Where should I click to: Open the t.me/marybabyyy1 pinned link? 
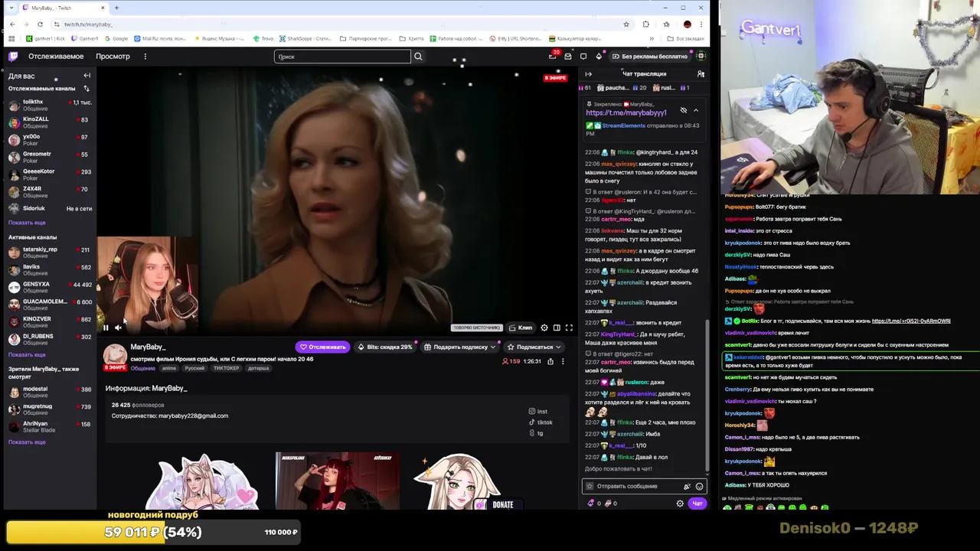click(626, 112)
